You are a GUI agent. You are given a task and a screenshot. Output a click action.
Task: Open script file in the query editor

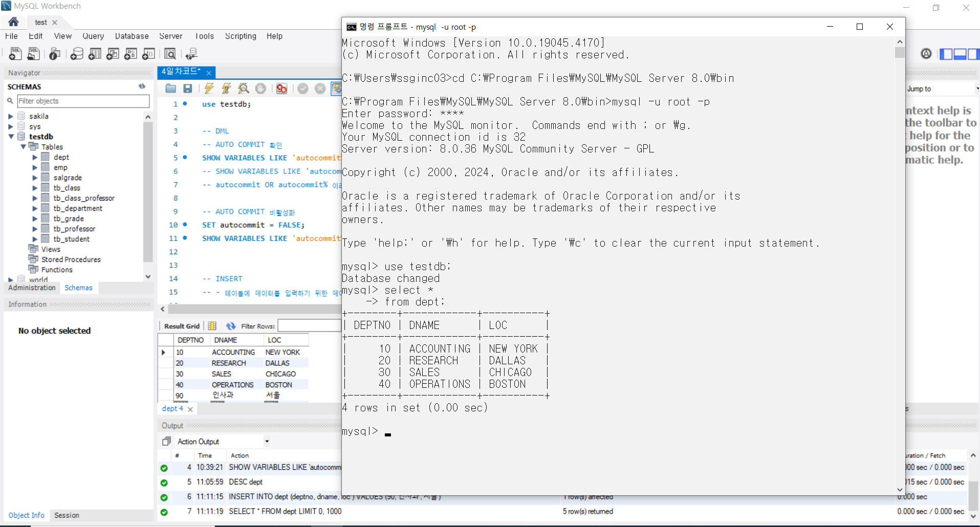tap(171, 89)
